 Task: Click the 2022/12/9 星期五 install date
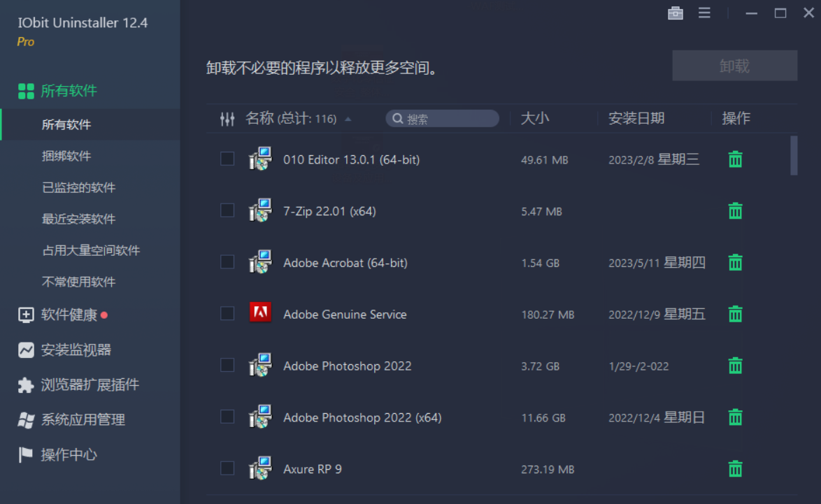(x=657, y=314)
